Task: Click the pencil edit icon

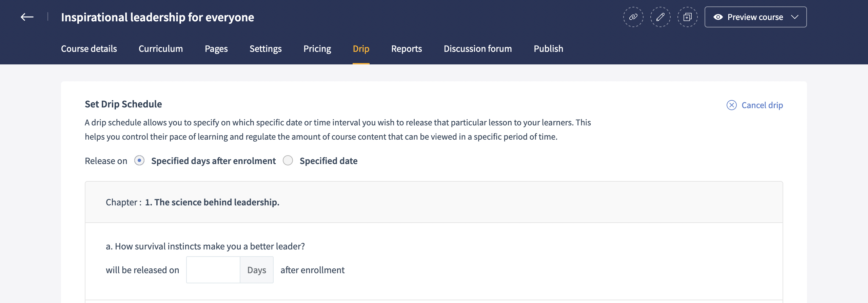Action: [660, 17]
